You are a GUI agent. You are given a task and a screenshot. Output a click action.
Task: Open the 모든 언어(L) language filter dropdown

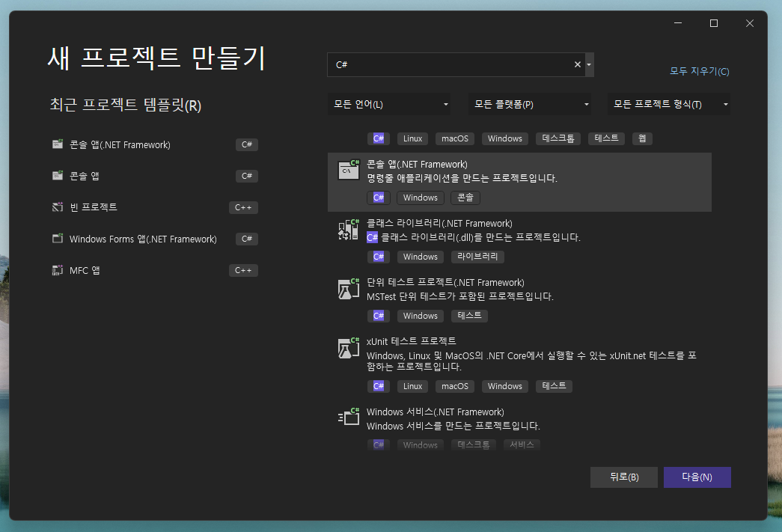point(389,104)
